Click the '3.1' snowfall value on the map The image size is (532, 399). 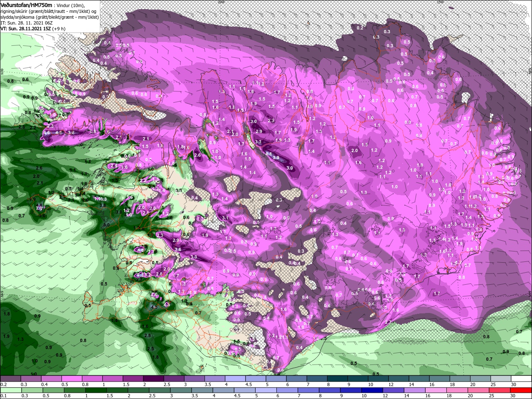pyautogui.click(x=225, y=218)
